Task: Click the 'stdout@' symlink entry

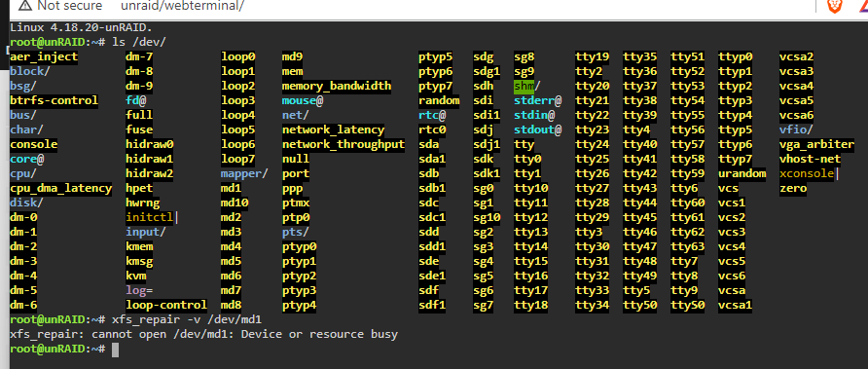Action: point(538,129)
